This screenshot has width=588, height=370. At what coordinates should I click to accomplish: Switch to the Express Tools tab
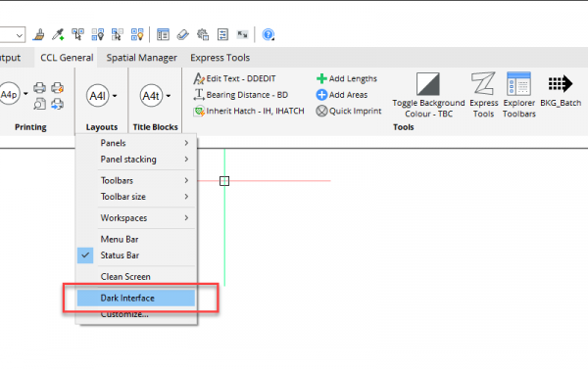point(220,58)
